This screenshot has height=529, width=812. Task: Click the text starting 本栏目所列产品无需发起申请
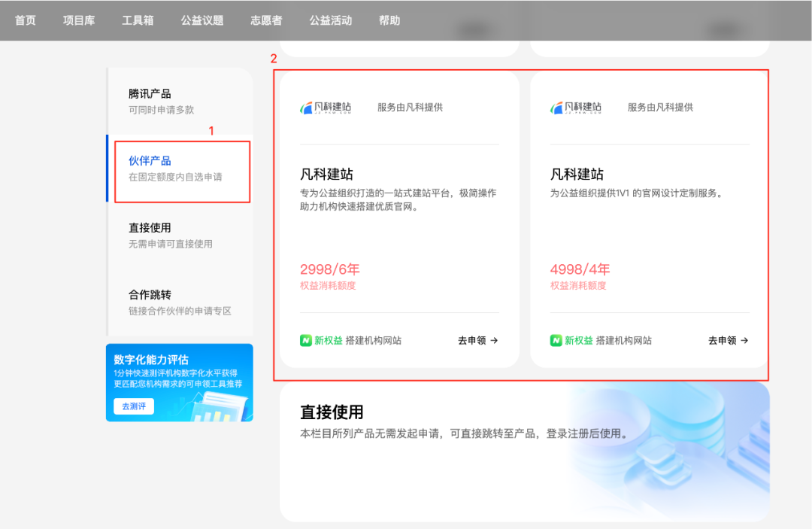465,433
